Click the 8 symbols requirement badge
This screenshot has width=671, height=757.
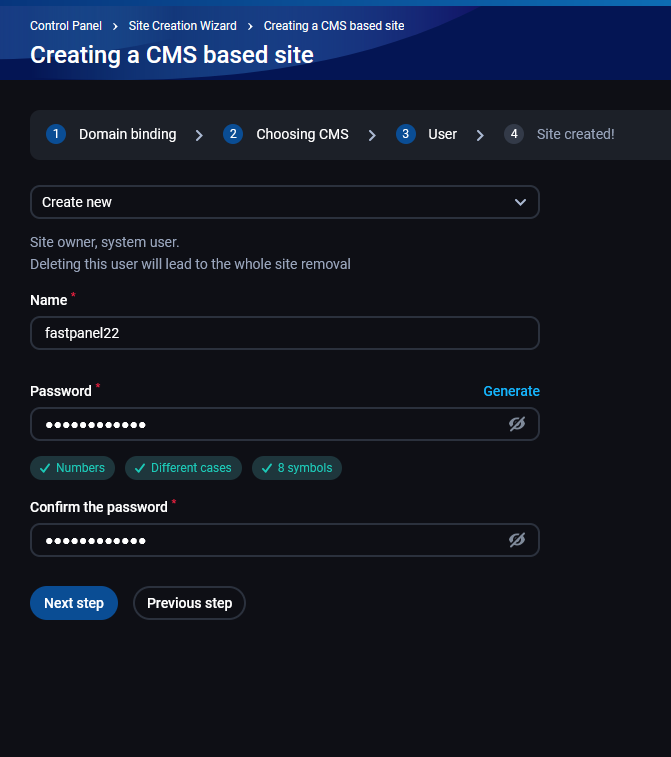click(297, 468)
